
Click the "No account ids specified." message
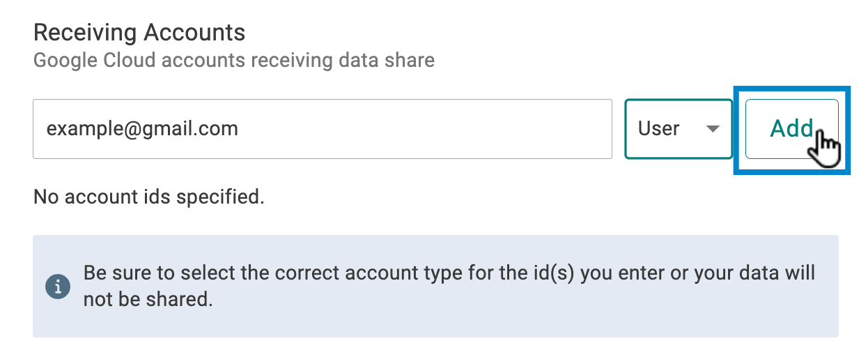(148, 197)
